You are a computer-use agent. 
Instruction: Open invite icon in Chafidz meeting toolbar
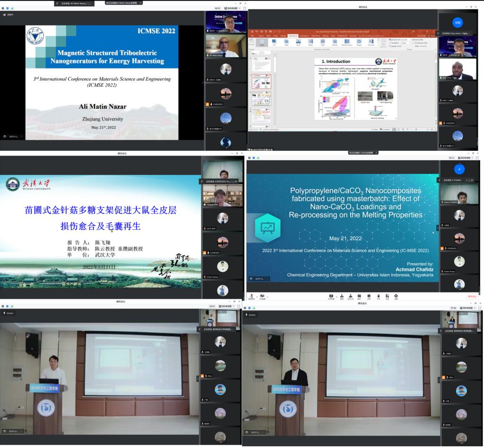tap(342, 297)
